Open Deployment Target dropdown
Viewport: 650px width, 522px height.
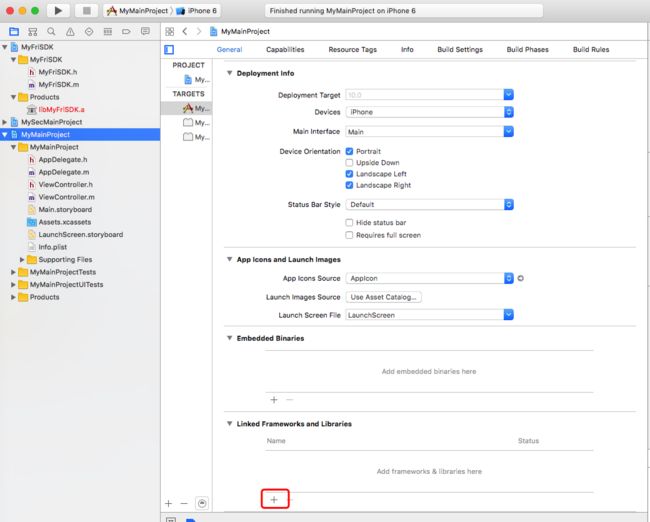point(509,95)
